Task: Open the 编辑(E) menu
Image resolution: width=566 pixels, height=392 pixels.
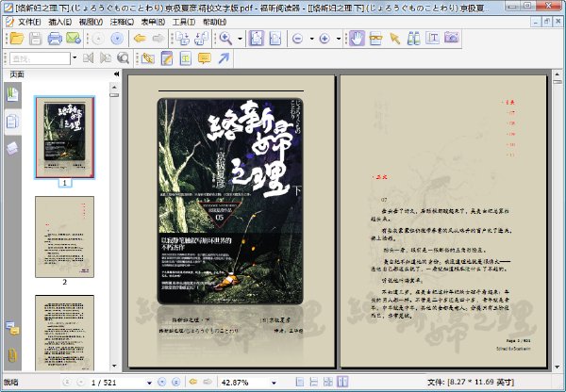Action: tap(60, 22)
